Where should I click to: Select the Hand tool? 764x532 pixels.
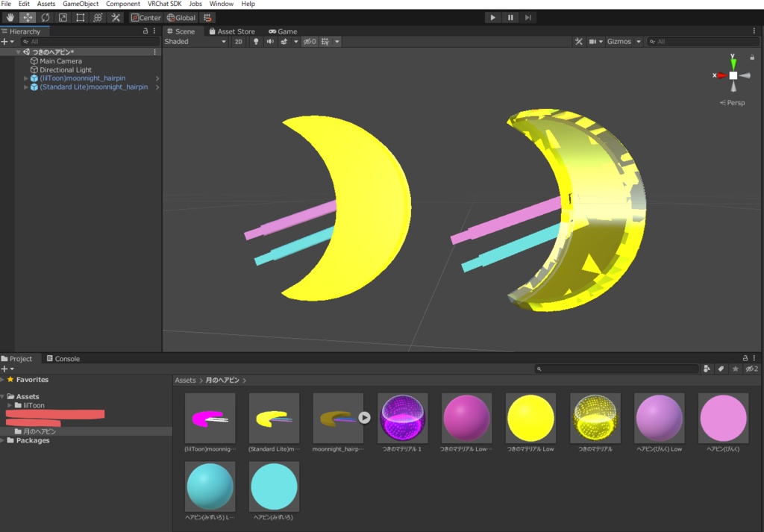pyautogui.click(x=10, y=18)
